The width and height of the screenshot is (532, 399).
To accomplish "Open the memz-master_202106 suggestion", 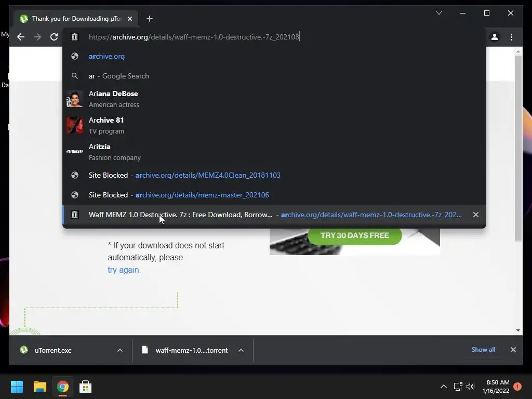I will 274,195.
